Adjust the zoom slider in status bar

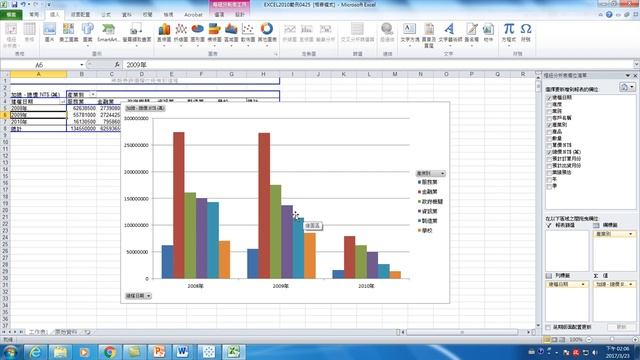click(x=612, y=340)
